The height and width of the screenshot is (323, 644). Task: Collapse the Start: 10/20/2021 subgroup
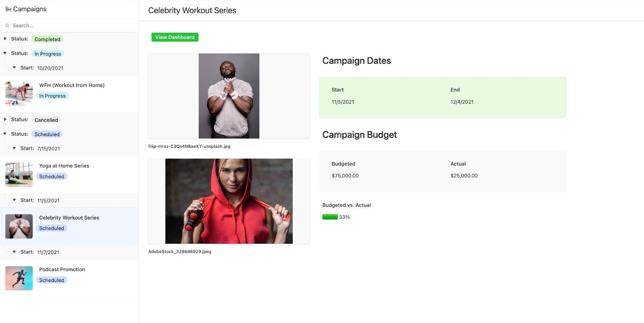click(x=14, y=68)
